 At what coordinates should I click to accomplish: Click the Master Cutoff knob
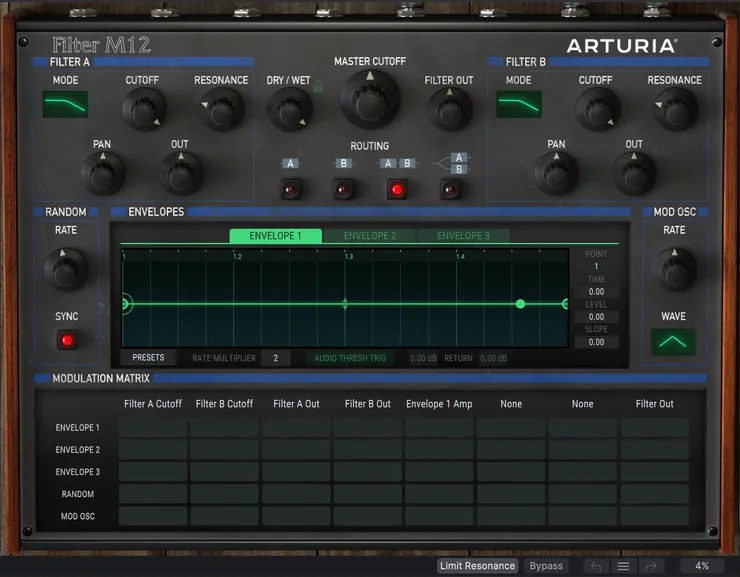370,98
